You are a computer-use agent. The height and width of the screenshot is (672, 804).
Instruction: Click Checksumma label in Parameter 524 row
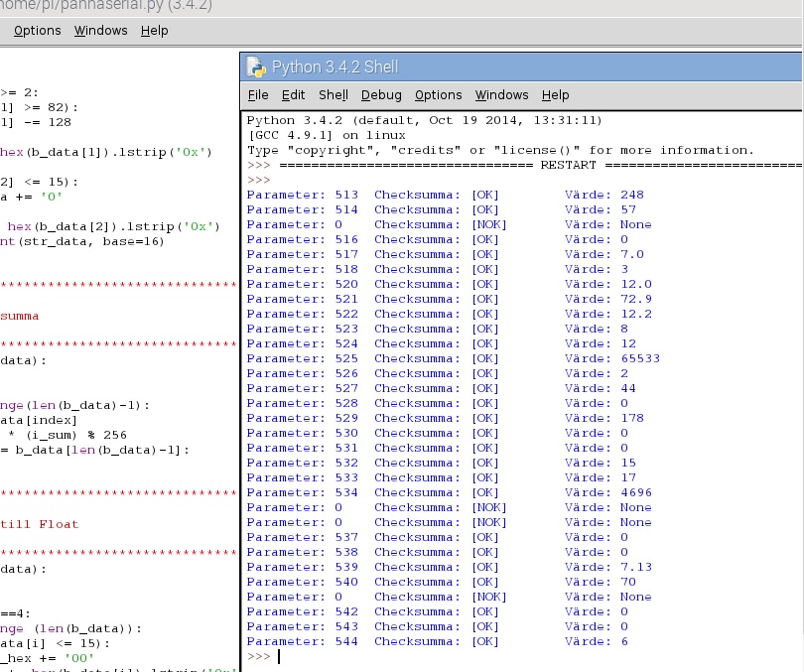[x=417, y=343]
